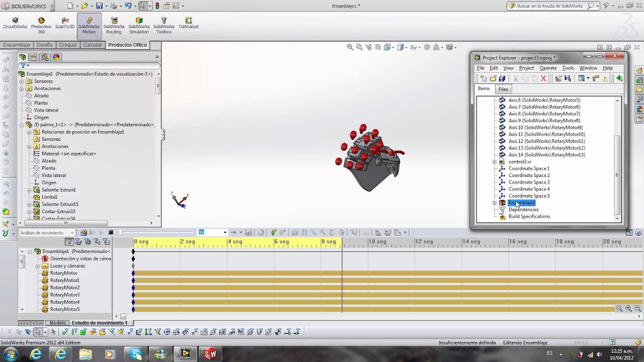The image size is (644, 362).
Task: Click the green plus icon in Project Explorer
Action: pyautogui.click(x=619, y=78)
